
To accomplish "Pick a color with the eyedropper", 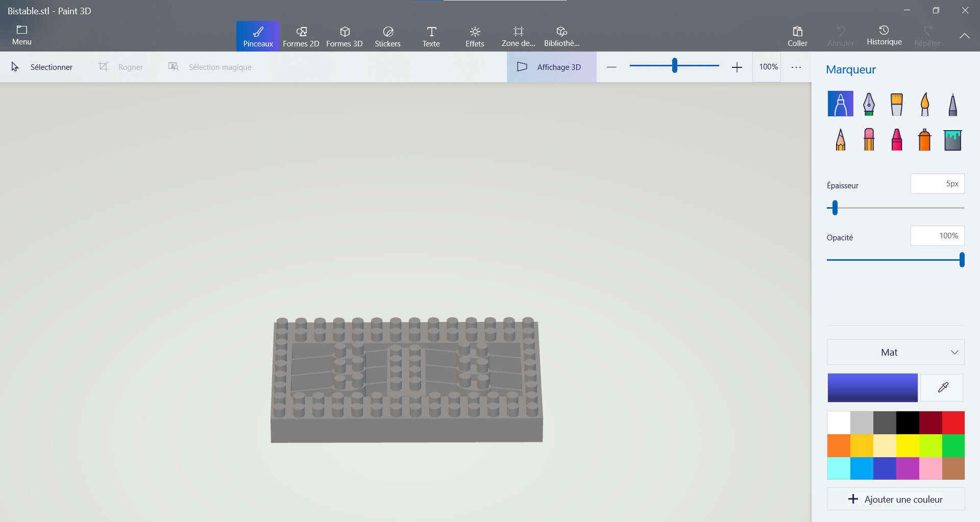I will 943,388.
